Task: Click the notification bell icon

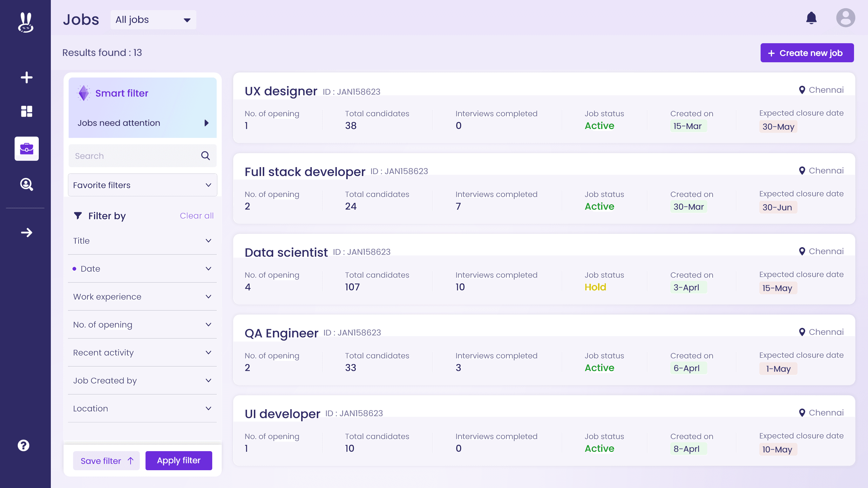Action: 811,18
